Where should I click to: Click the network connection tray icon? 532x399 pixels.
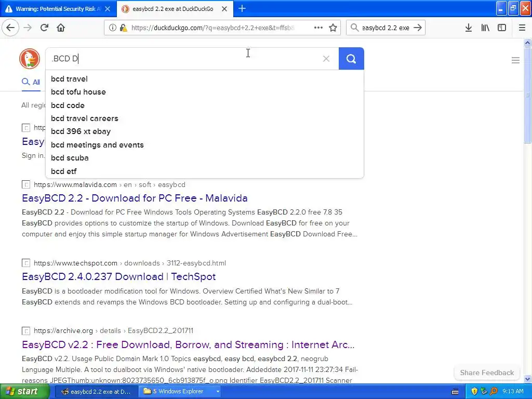(484, 392)
